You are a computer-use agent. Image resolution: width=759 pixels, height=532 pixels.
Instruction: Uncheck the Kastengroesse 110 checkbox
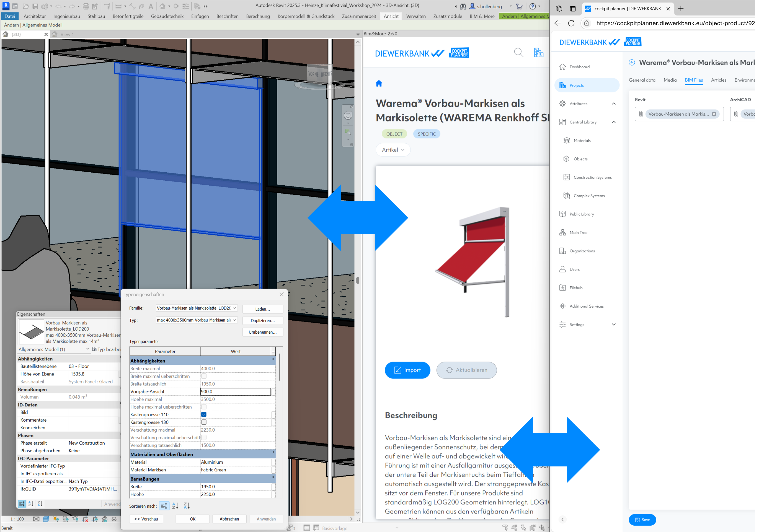(204, 415)
